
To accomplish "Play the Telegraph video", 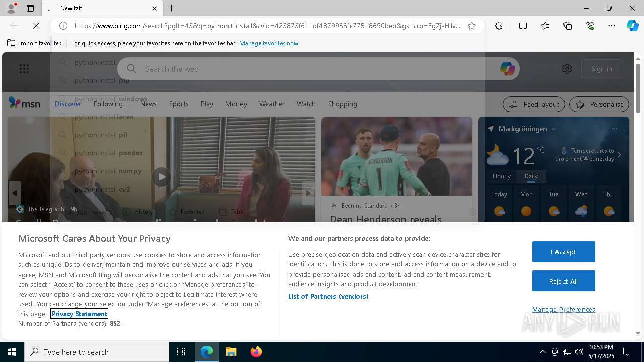I will click(161, 177).
